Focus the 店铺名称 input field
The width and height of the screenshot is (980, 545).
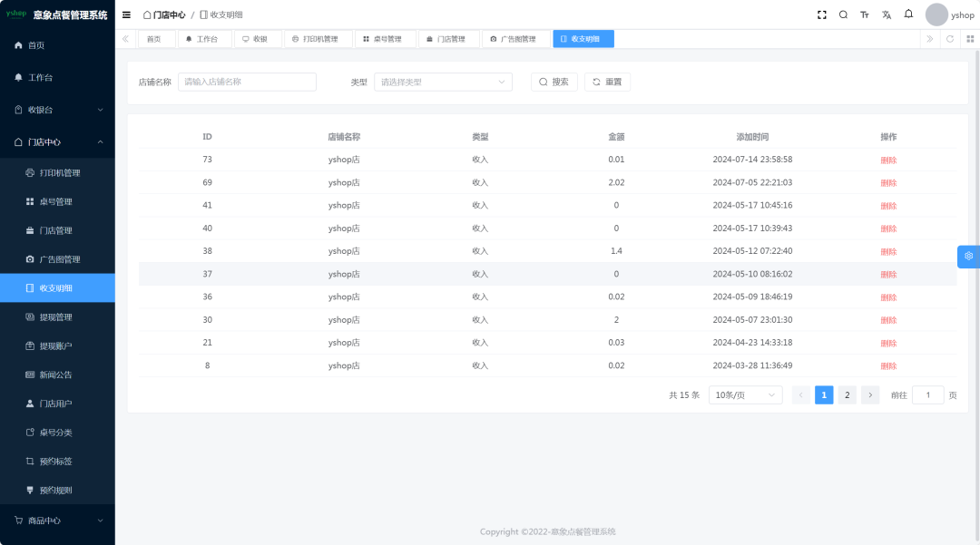[x=247, y=83]
